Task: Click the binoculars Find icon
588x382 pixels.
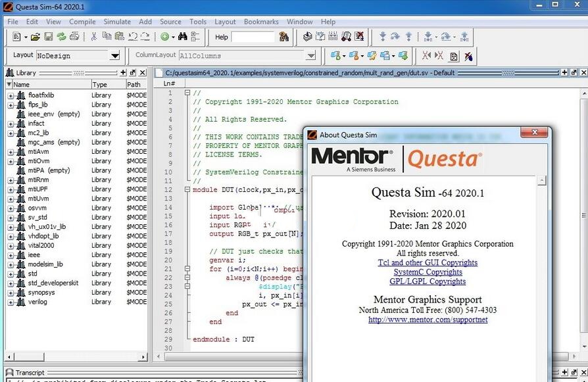Action: (x=183, y=36)
